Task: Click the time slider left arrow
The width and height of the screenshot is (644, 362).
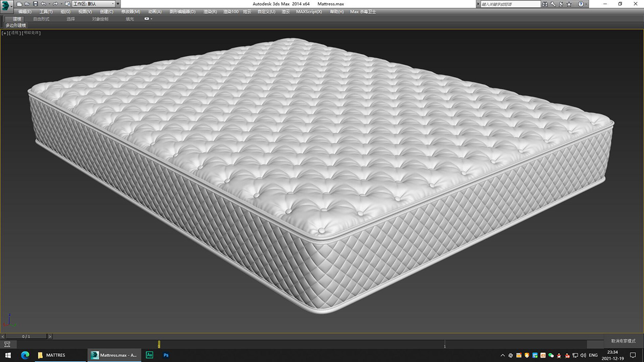Action: tap(3, 336)
